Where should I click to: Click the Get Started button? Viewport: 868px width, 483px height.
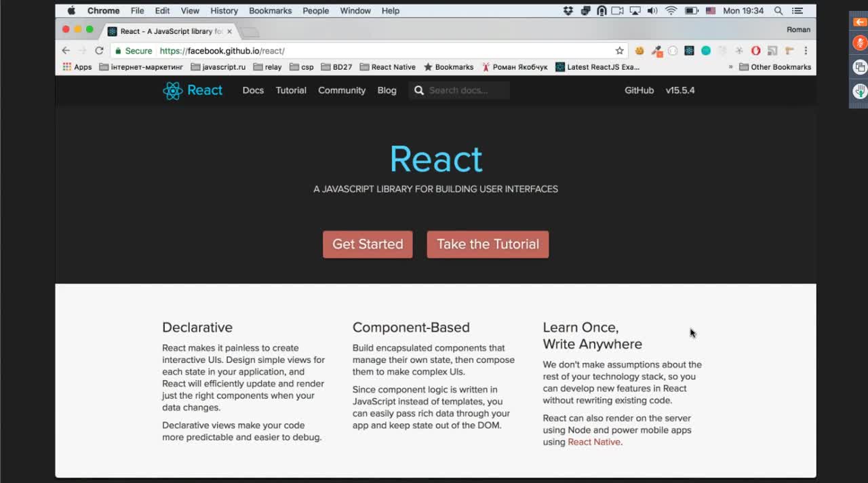point(368,244)
